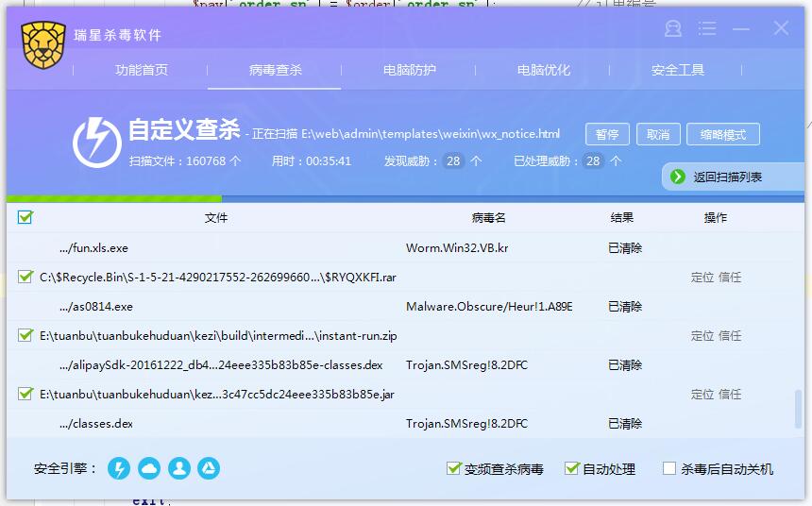Click 定位 for the .jar file row
This screenshot has height=506, width=812.
[x=702, y=395]
